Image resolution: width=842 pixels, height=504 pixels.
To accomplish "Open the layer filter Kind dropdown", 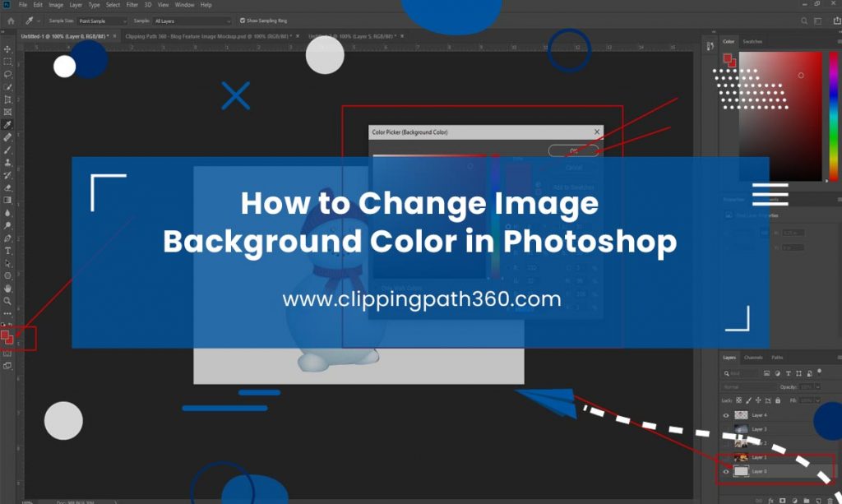I will (x=741, y=373).
